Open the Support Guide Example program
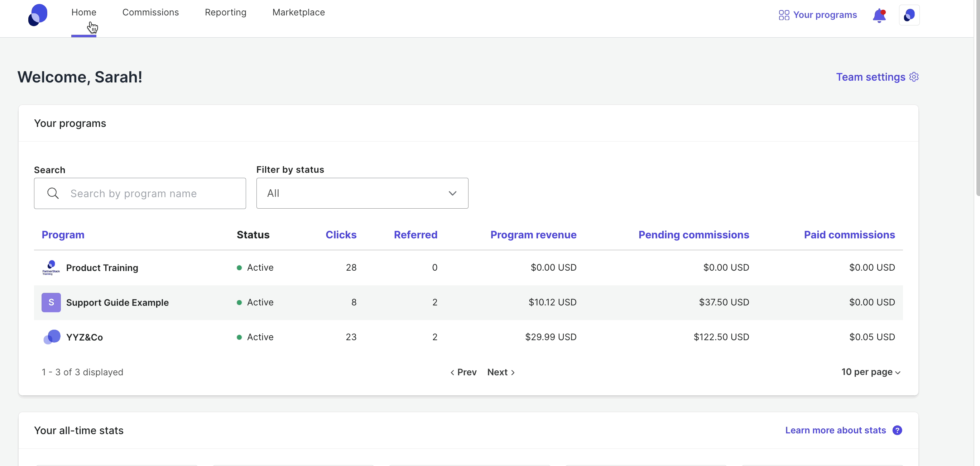The width and height of the screenshot is (980, 466). 117,302
